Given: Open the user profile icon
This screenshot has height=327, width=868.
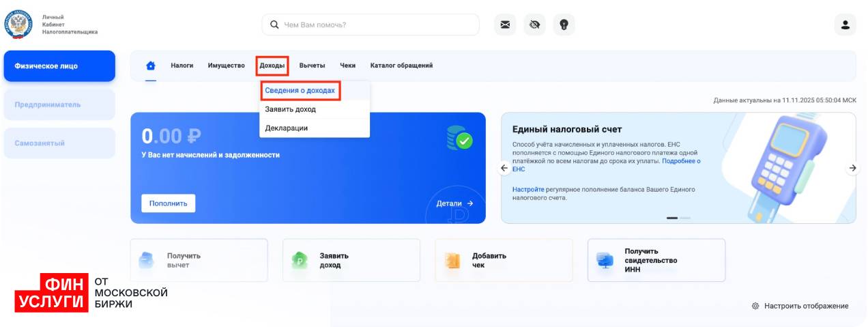Looking at the screenshot, I should click(845, 25).
